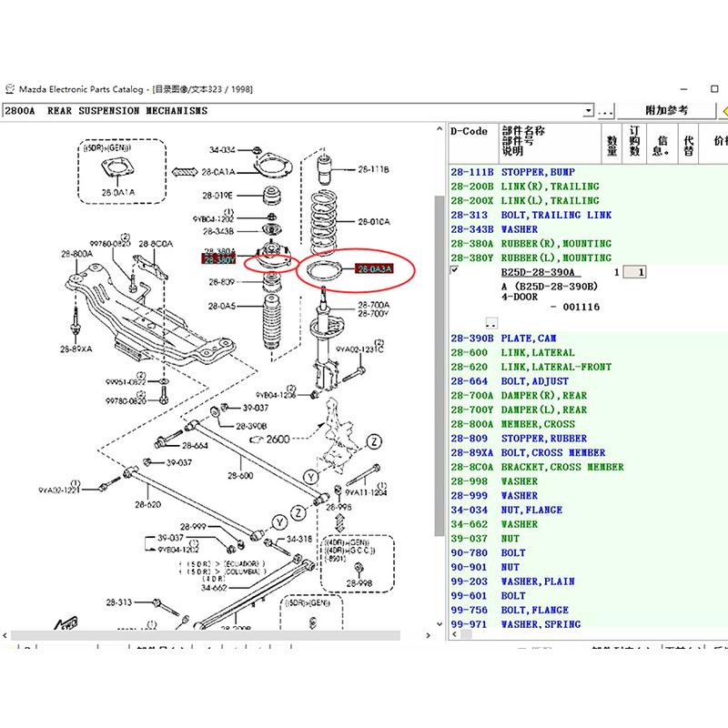
Task: Click the small dotted expander under 4-DOOR
Action: (x=491, y=323)
